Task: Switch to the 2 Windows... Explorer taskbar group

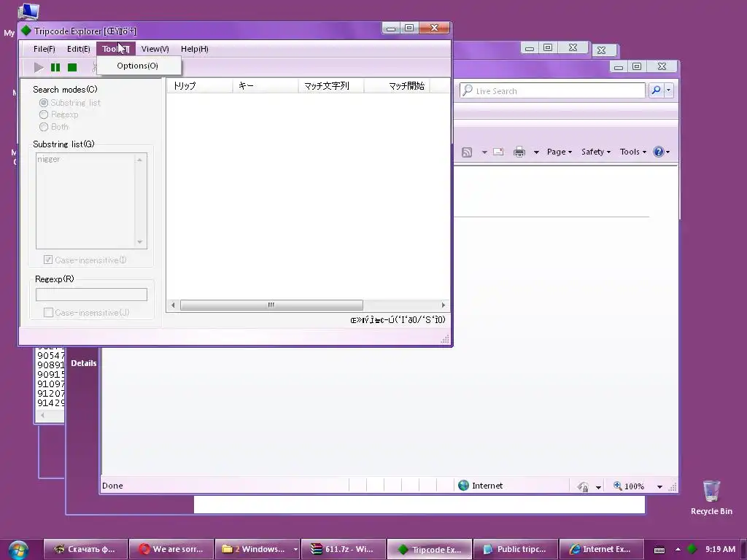Action: (x=253, y=549)
